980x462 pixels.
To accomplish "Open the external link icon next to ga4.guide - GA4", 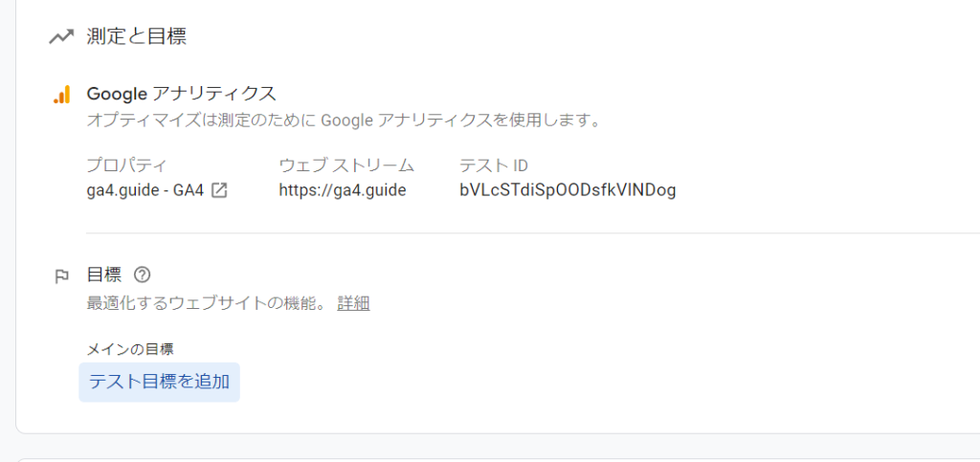I will [x=219, y=189].
